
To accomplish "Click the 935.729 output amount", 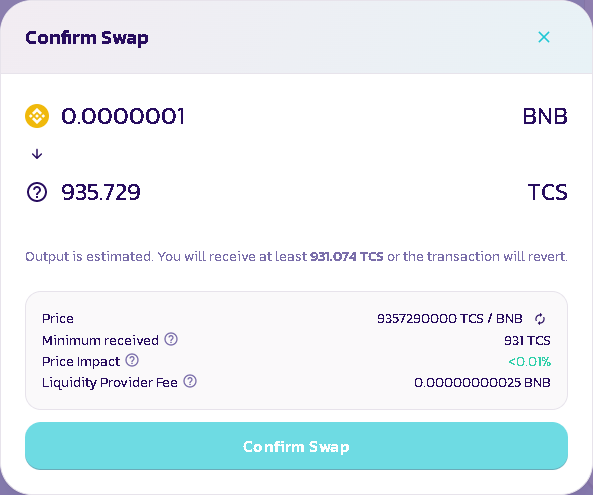I will (x=101, y=192).
